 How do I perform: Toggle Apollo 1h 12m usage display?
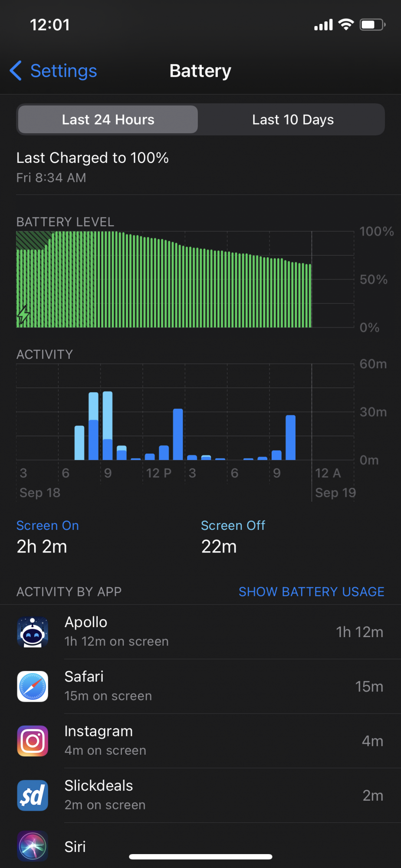pos(359,632)
